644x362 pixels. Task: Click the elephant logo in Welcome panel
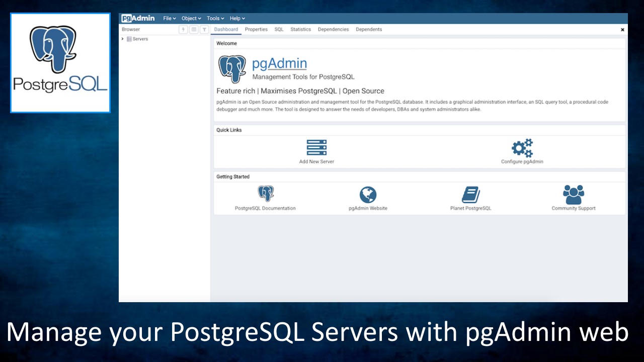232,69
